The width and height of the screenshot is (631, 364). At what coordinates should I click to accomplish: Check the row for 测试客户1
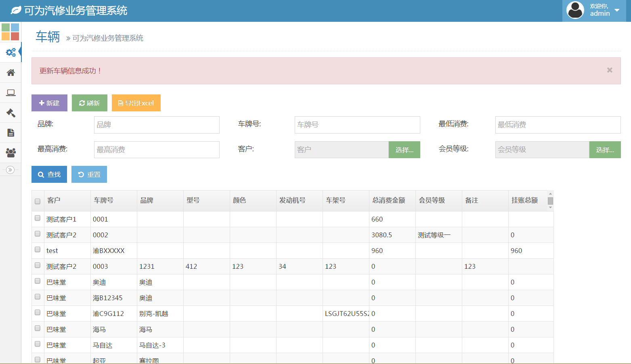(38, 218)
